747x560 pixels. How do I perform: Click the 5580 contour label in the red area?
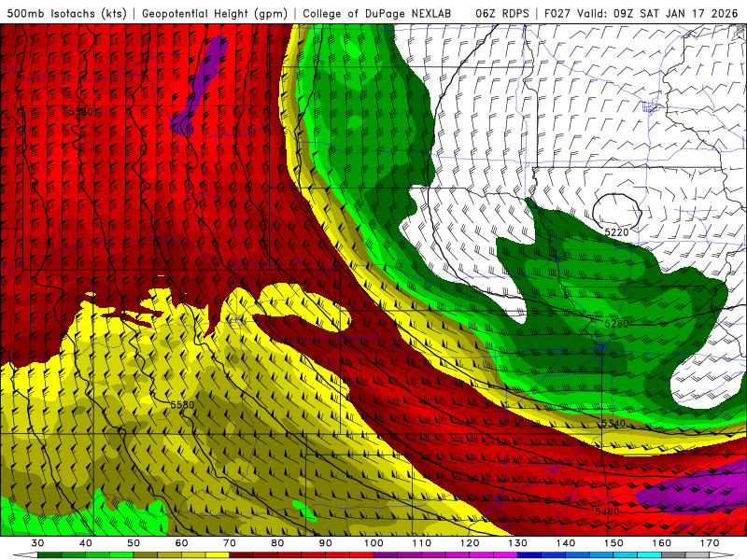pos(81,111)
